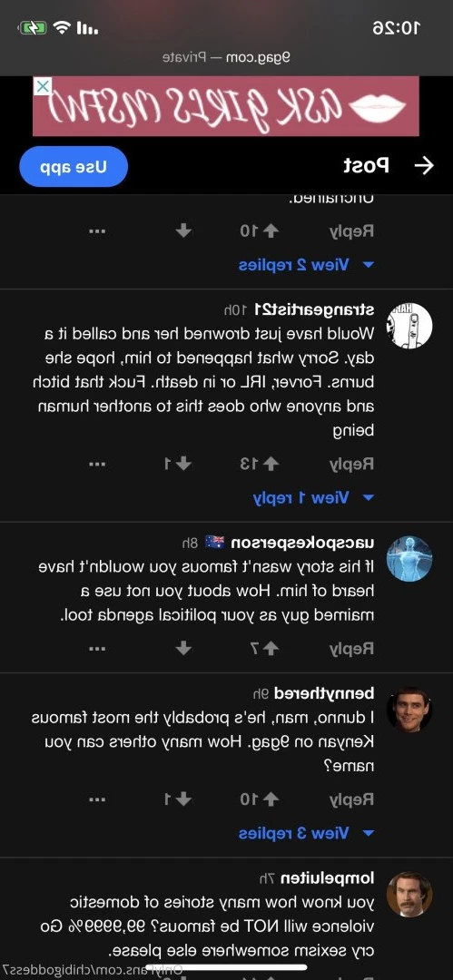This screenshot has height=980, width=453.
Task: Open more options on bennythered's comment
Action: click(x=97, y=799)
